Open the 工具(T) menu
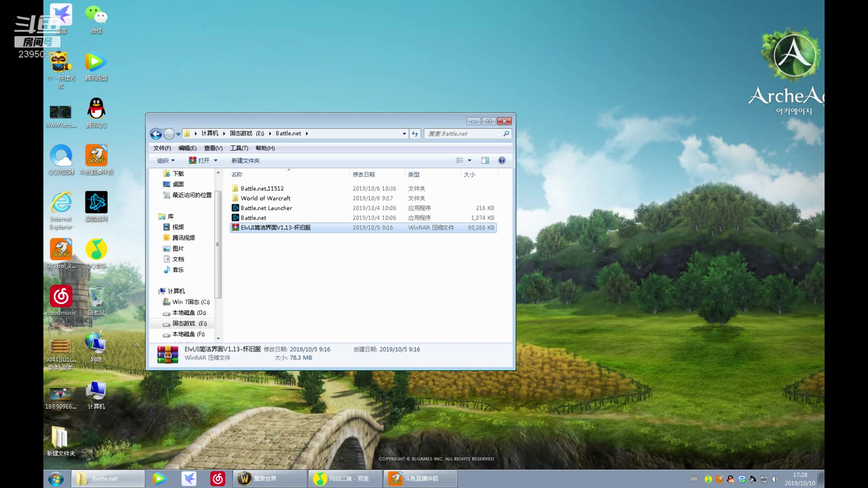The height and width of the screenshot is (488, 868). point(239,148)
